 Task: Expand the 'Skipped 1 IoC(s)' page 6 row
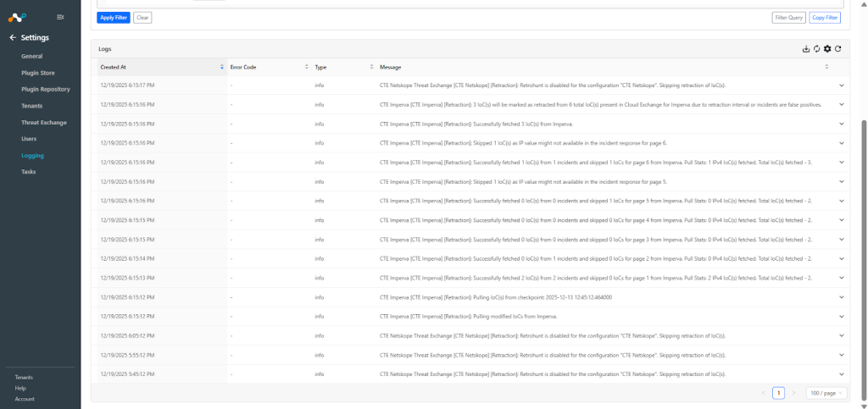[x=842, y=143]
